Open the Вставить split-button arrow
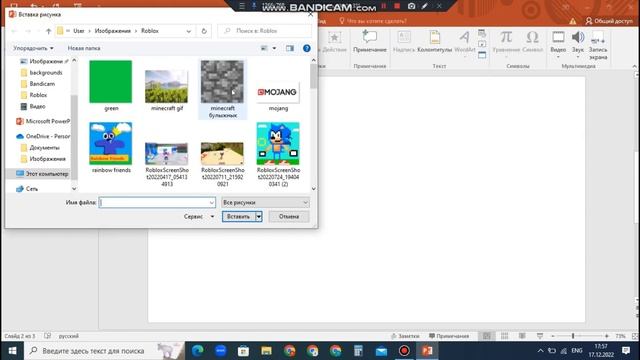Screen dimensions: 640x360 (259, 217)
